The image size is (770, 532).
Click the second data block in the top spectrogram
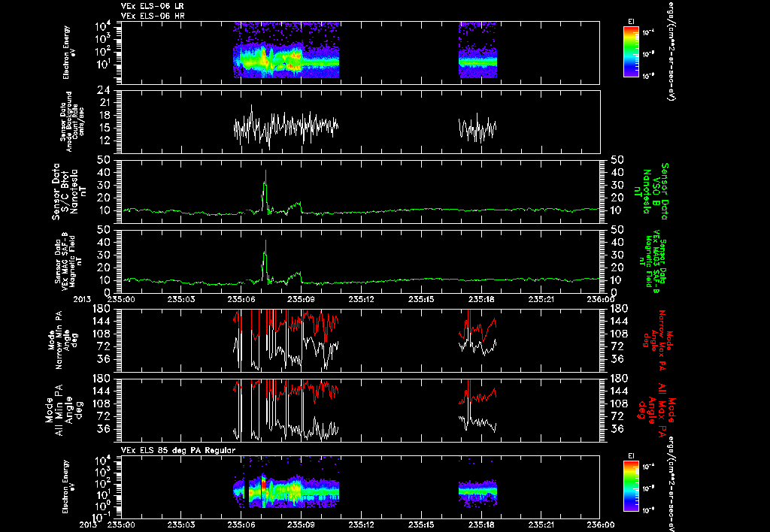click(477, 50)
